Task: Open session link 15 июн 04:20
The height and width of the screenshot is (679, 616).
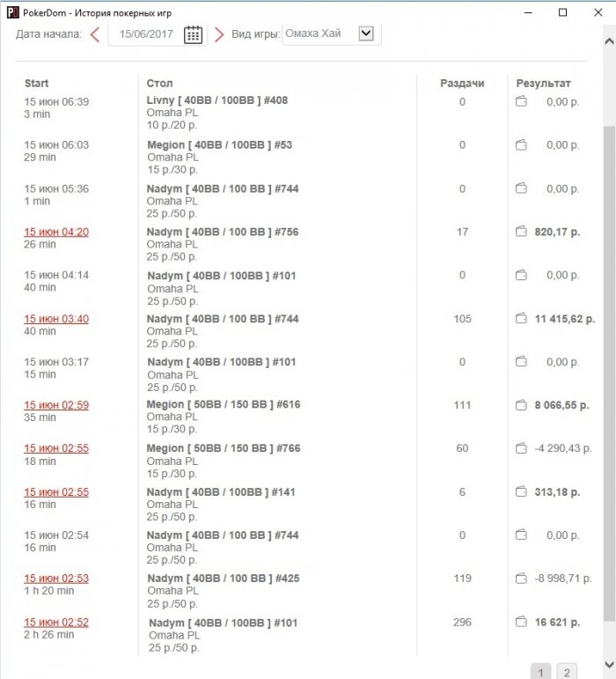Action: tap(56, 232)
